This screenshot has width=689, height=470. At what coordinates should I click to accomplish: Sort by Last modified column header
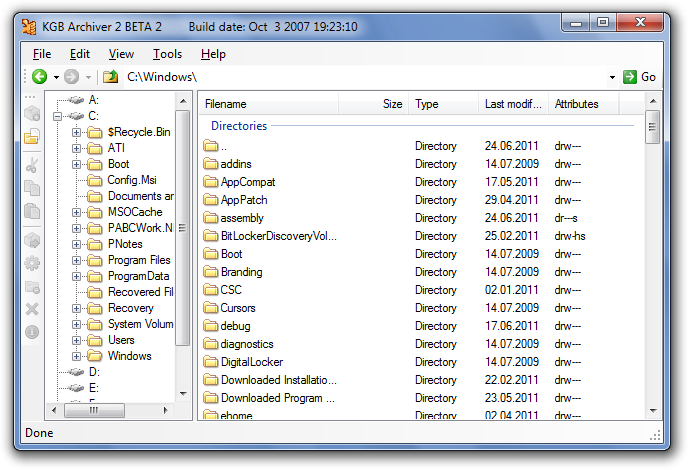[513, 104]
